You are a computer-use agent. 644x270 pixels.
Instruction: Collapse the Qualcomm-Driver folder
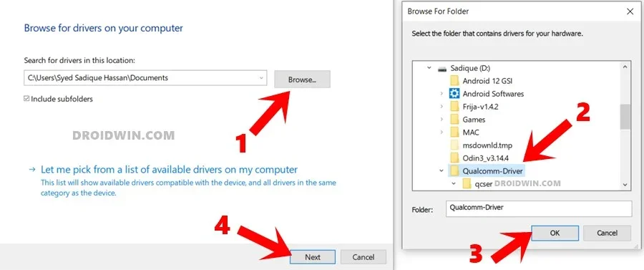(x=441, y=170)
